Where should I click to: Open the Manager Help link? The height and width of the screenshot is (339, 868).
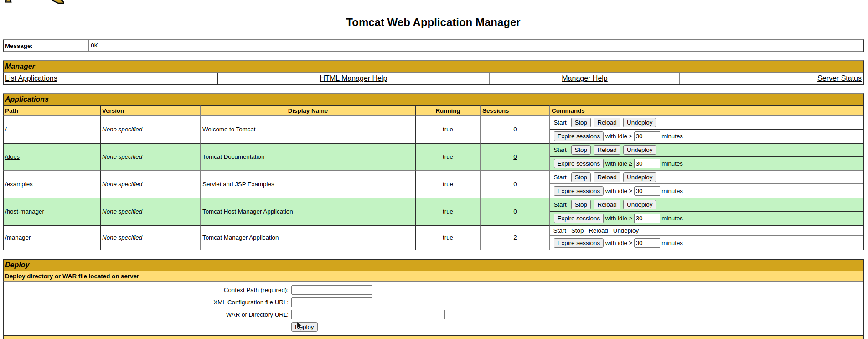point(584,78)
